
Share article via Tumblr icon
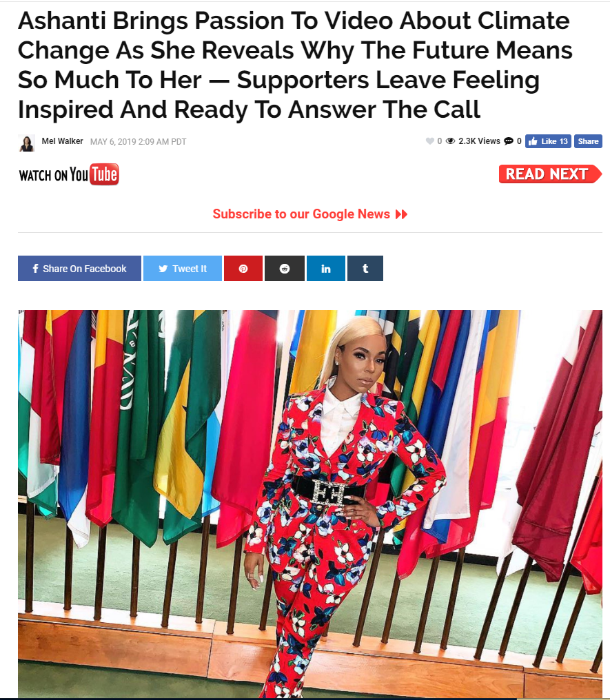click(x=365, y=268)
